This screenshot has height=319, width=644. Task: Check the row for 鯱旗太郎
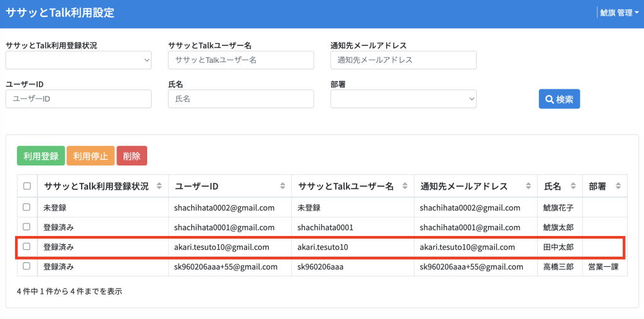click(26, 227)
